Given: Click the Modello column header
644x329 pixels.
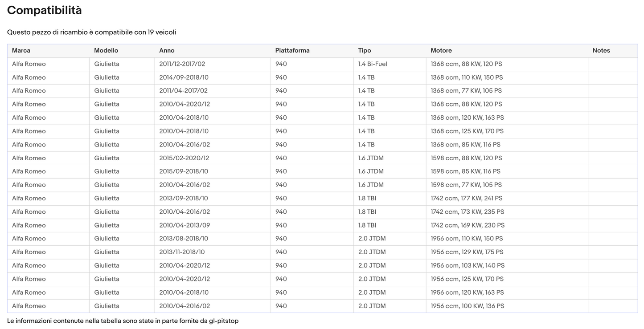Looking at the screenshot, I should [106, 50].
